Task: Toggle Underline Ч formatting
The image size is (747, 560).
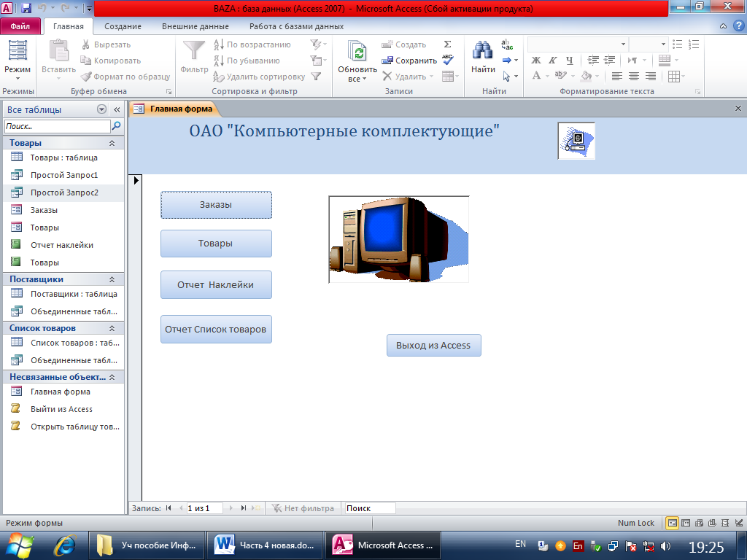Action: [x=569, y=60]
